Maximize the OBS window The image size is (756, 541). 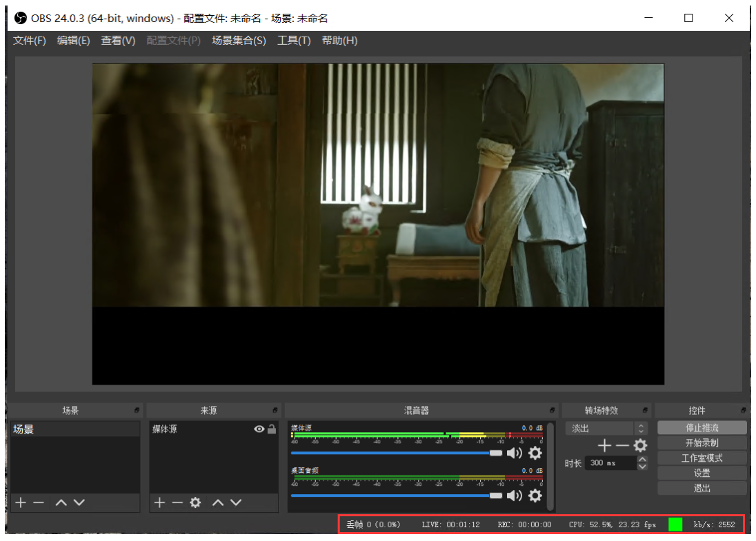[x=688, y=18]
